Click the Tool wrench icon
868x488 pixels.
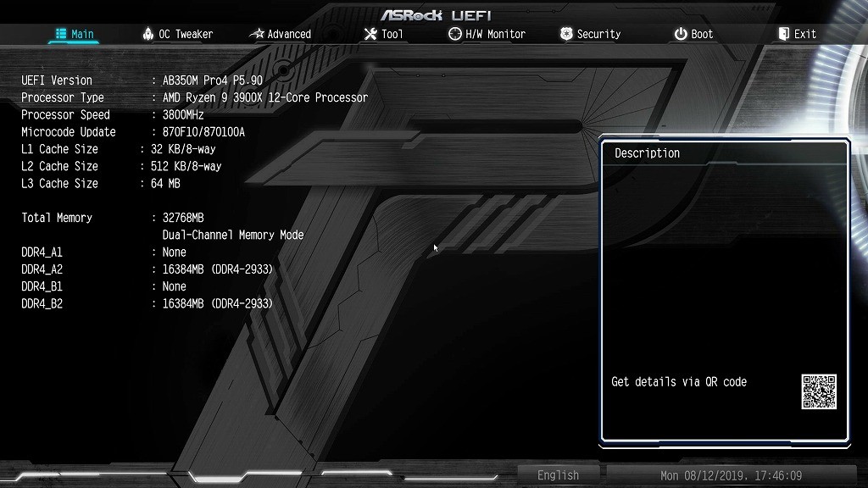tap(370, 34)
